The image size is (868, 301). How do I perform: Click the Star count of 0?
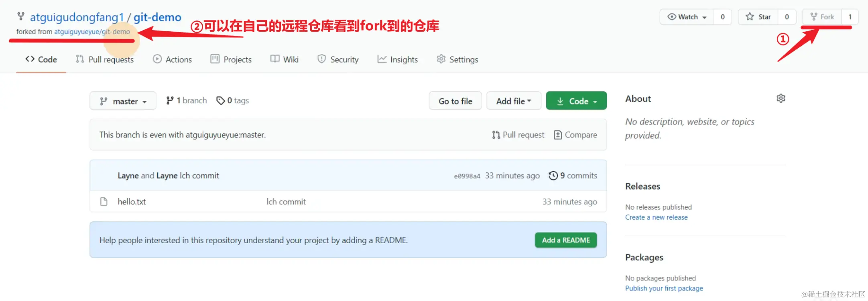(787, 17)
